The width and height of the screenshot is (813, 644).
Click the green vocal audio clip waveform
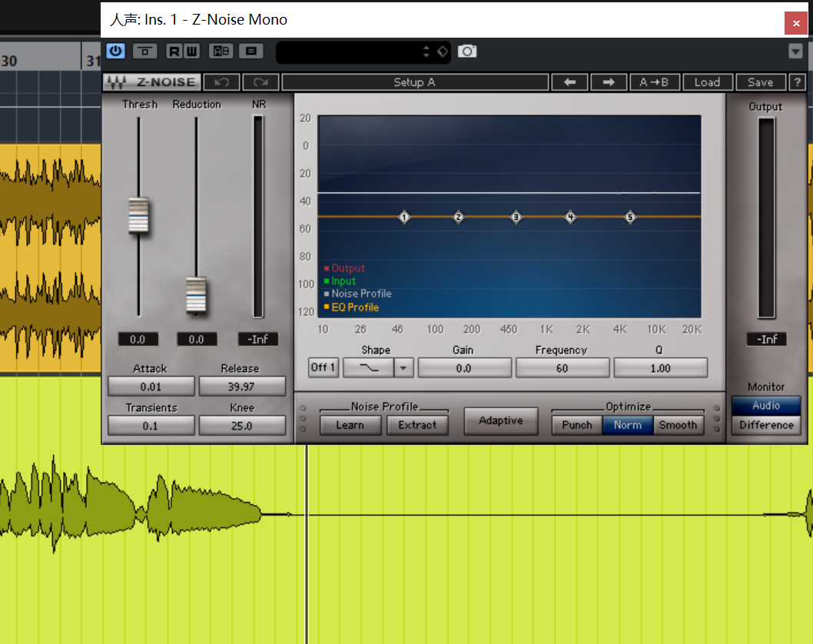point(130,513)
